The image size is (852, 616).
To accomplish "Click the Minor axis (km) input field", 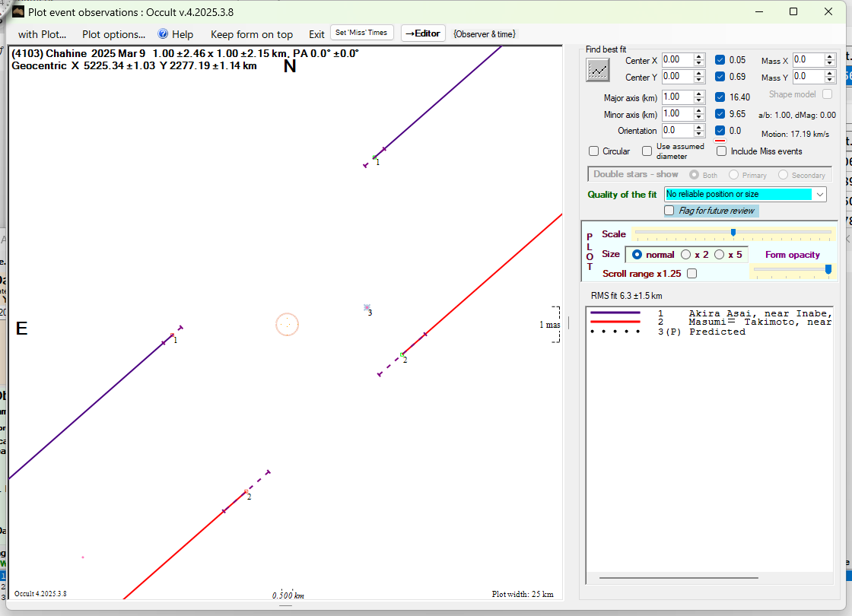I will (676, 114).
